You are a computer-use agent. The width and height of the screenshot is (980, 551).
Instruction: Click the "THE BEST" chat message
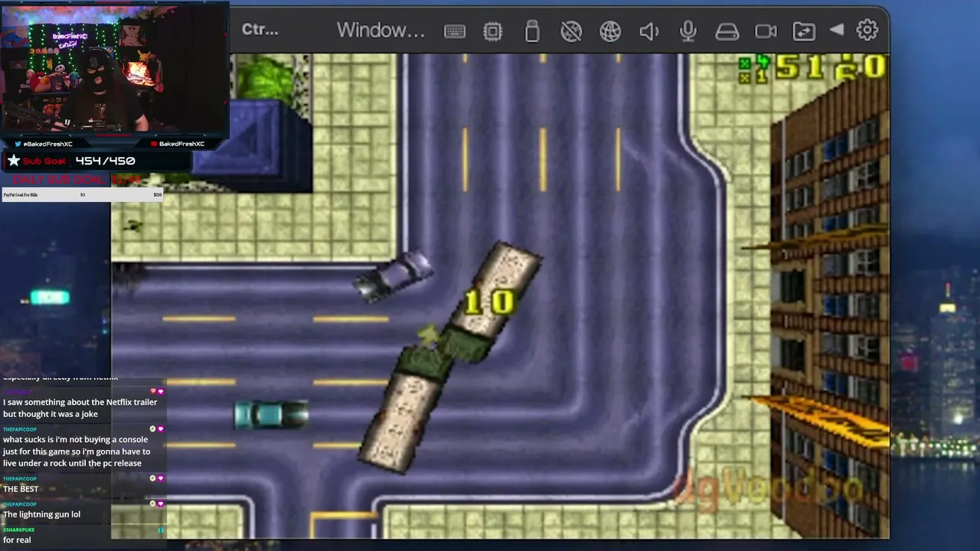[21, 489]
